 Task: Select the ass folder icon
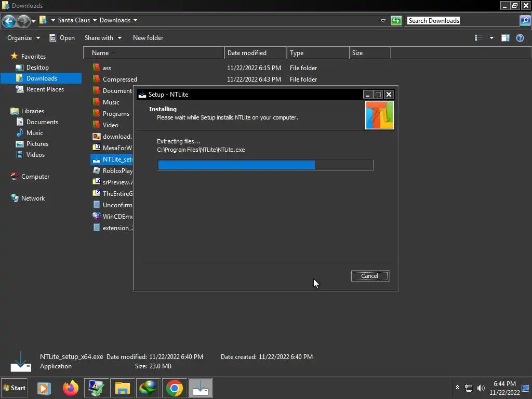pos(96,68)
